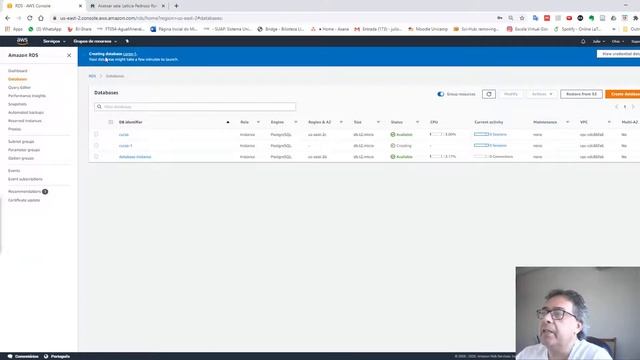Sort table by the DB identifier column arrow
This screenshot has width=640, height=360.
[228, 122]
